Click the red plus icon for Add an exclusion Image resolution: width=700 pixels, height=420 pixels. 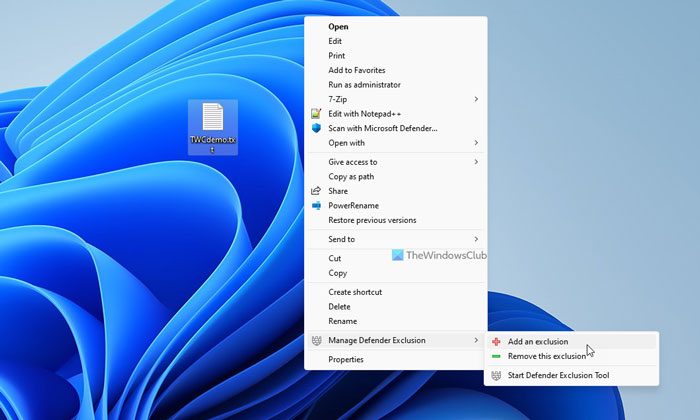pos(496,341)
